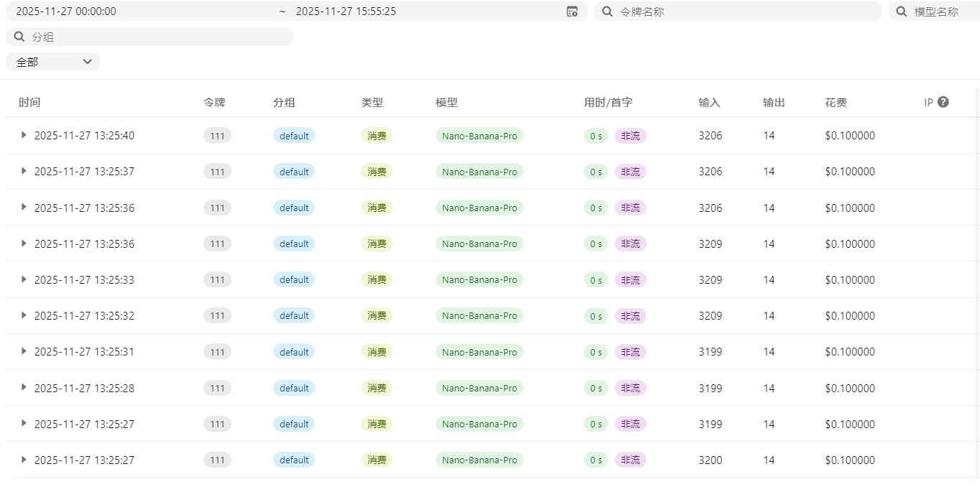Click the Nano-Banana-Pro tag in the 13:25:28 row

click(x=480, y=388)
